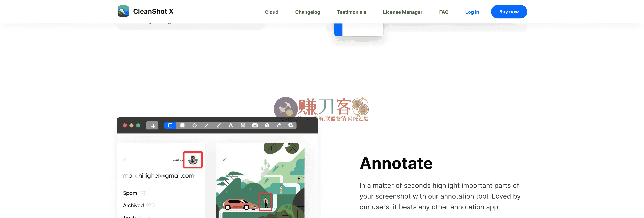Image resolution: width=644 pixels, height=218 pixels.
Task: Click the Spam count 178
Action: point(143,193)
